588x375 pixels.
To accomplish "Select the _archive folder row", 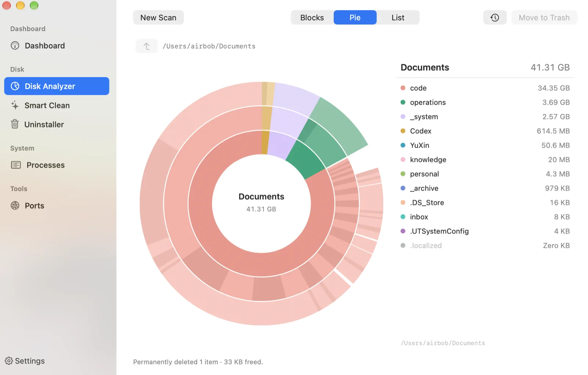I will pyautogui.click(x=485, y=188).
